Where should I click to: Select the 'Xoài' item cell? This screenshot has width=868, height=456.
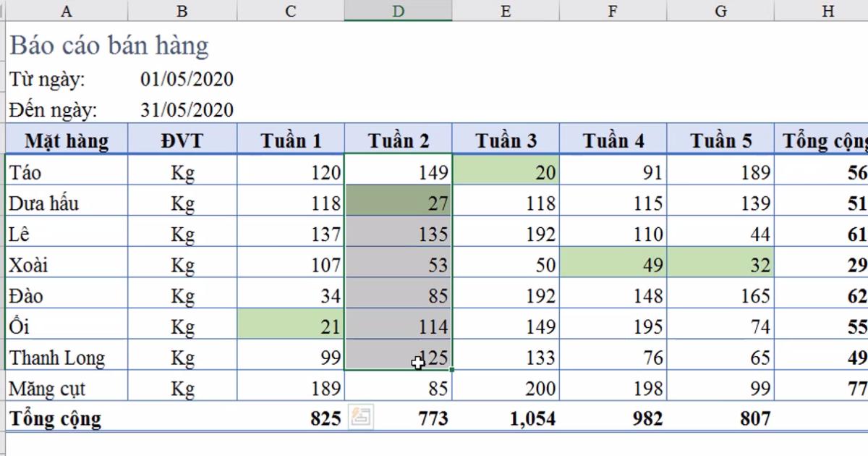[67, 263]
